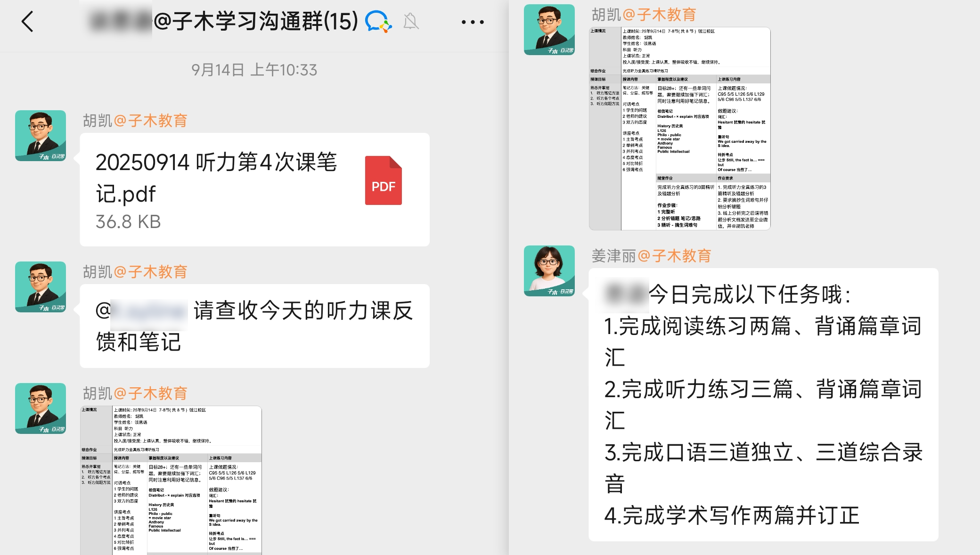Open the 20250914 听力第4次课笔记.pdf file
This screenshot has height=555, width=980.
221,184
